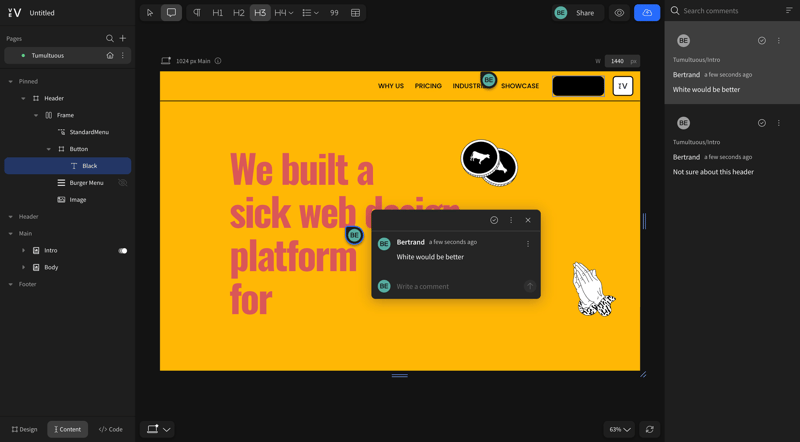Click the Write a comment field
Image resolution: width=800 pixels, height=442 pixels.
(458, 286)
